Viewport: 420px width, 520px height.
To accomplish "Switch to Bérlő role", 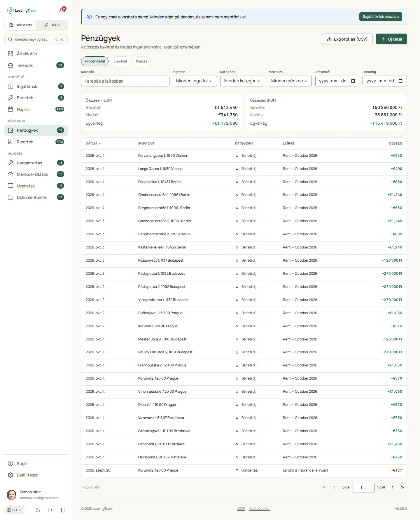I will 52,25.
